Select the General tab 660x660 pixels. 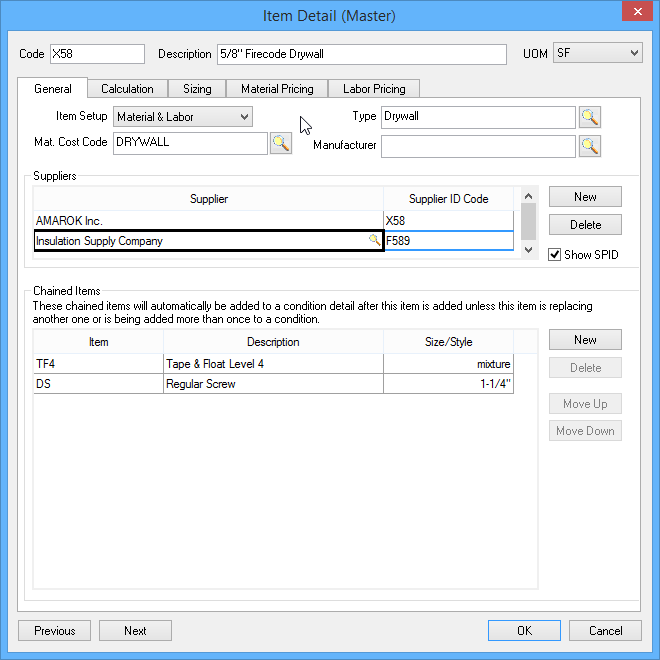point(53,89)
